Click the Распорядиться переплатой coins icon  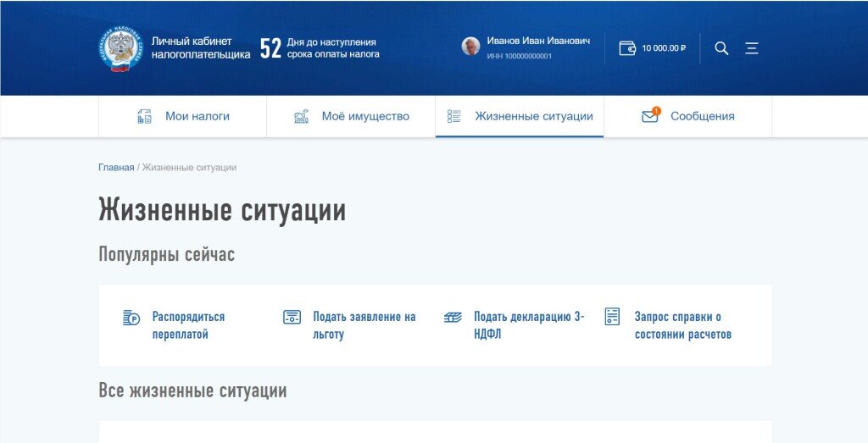(x=131, y=318)
